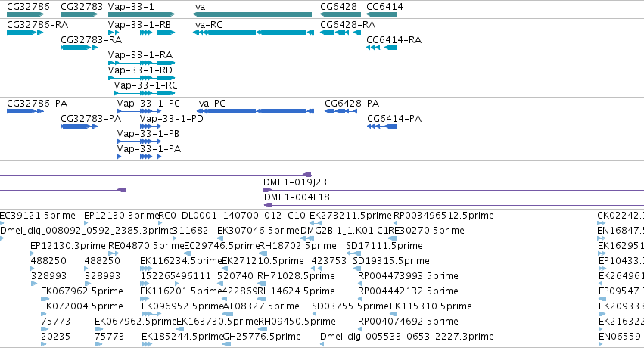Open EST AT08327.5prime
This screenshot has height=348, width=644.
click(x=228, y=315)
